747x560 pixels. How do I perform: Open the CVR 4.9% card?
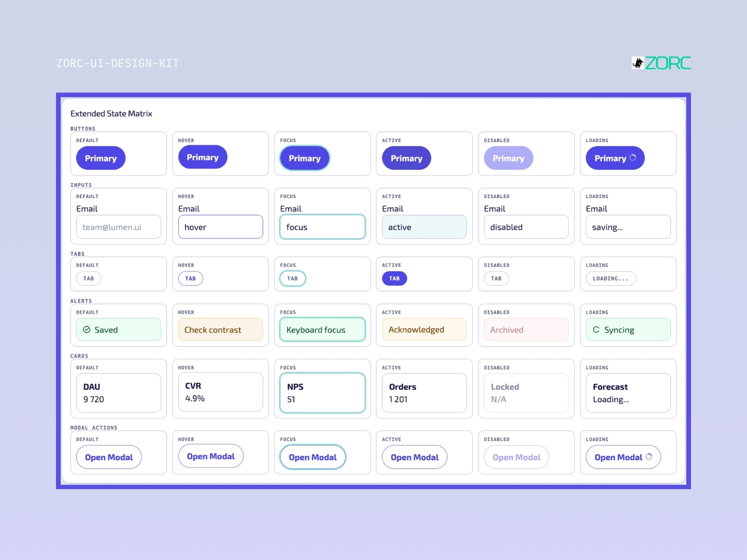tap(220, 392)
